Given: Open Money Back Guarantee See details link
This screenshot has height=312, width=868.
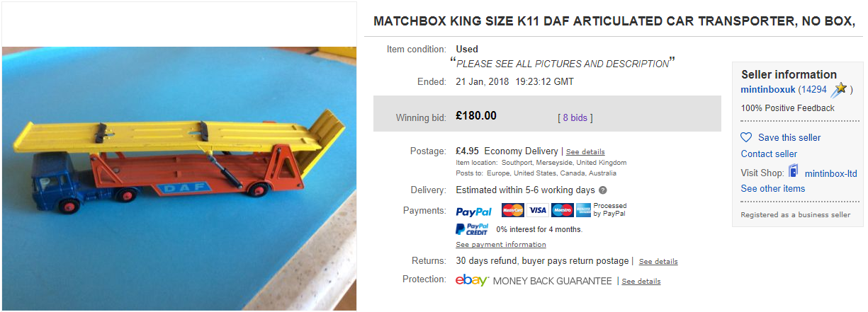Looking at the screenshot, I should [x=641, y=282].
